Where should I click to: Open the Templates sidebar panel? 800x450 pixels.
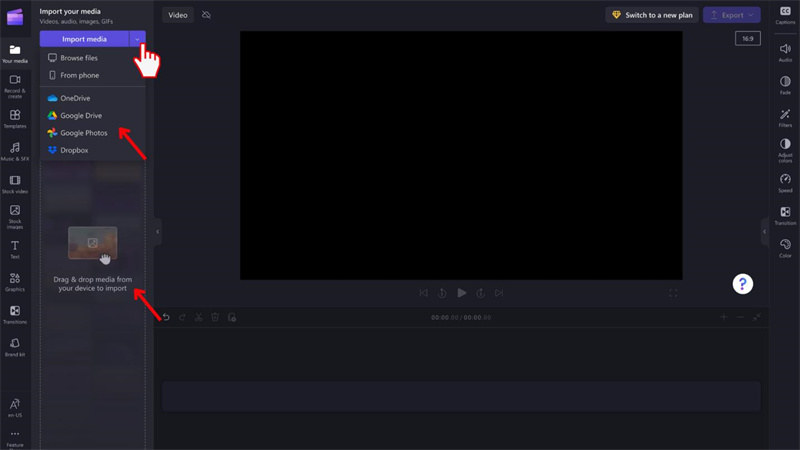pyautogui.click(x=15, y=118)
